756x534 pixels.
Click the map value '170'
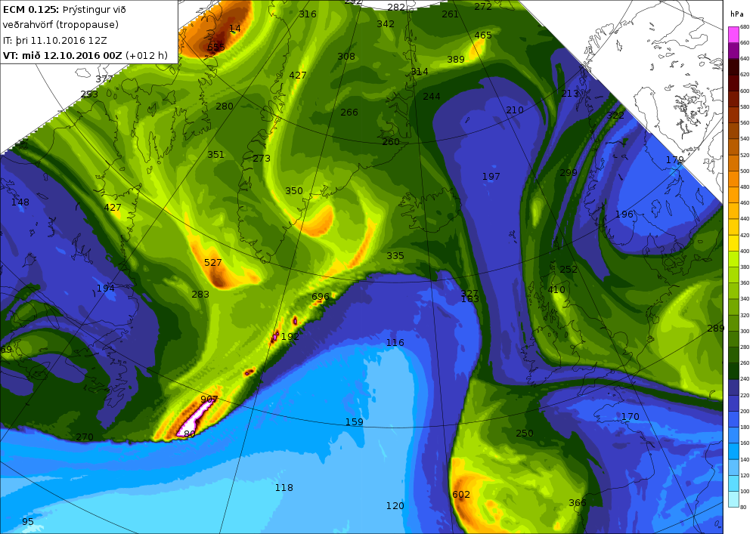[631, 416]
